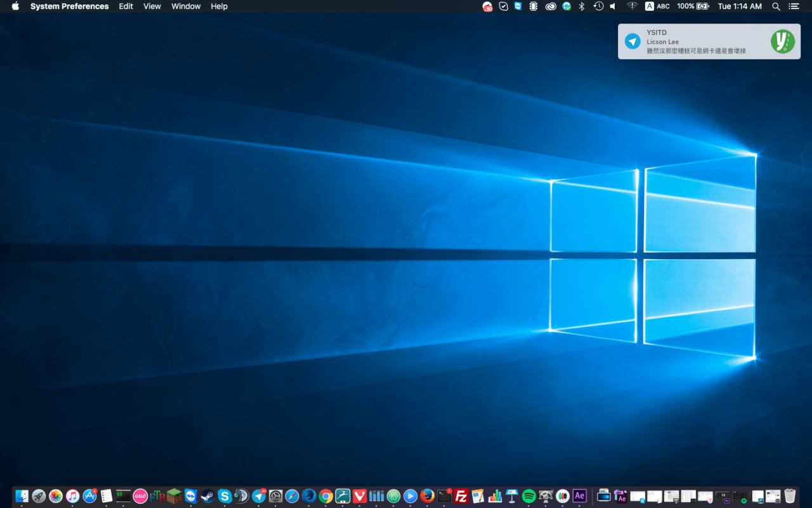812x508 pixels.
Task: Open the Trash in the dock
Action: (790, 496)
